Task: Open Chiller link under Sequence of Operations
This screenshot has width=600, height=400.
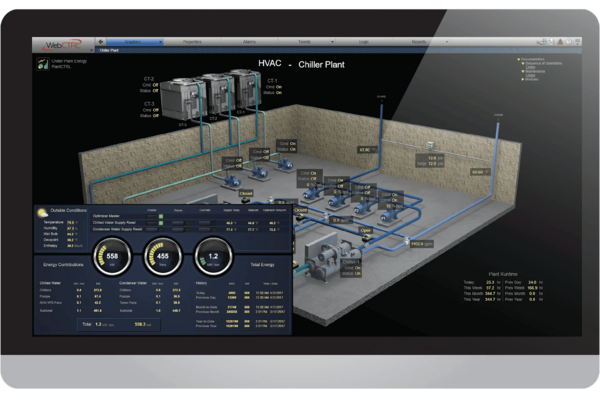Action: coord(530,67)
